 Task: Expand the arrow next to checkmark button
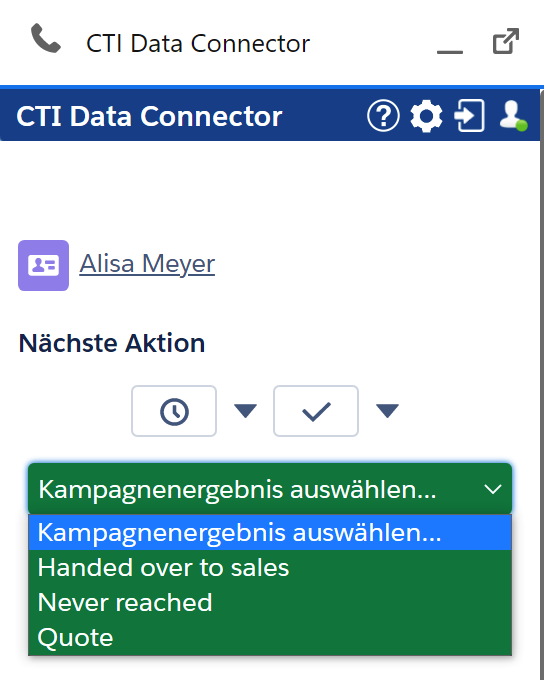(x=387, y=411)
